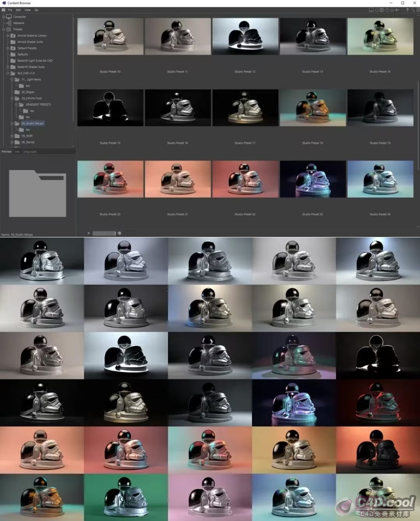Image resolution: width=420 pixels, height=521 pixels.
Task: Select the Studio Preset 24 thumbnail
Action: pos(381,179)
